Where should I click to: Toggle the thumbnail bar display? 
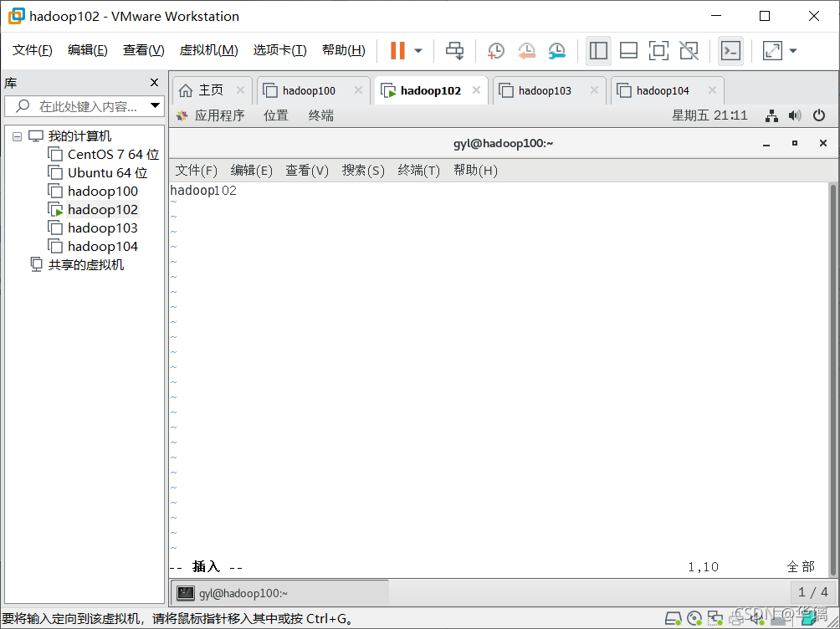click(x=628, y=50)
